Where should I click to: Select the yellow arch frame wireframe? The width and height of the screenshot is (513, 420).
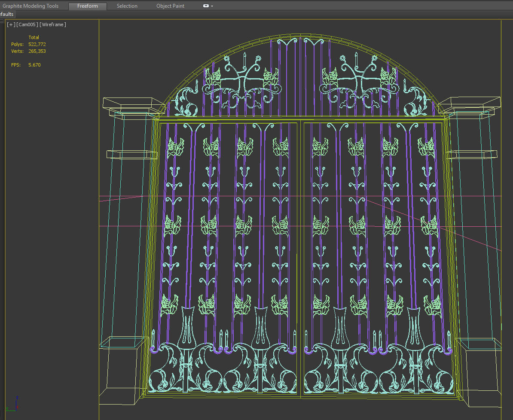click(x=301, y=34)
